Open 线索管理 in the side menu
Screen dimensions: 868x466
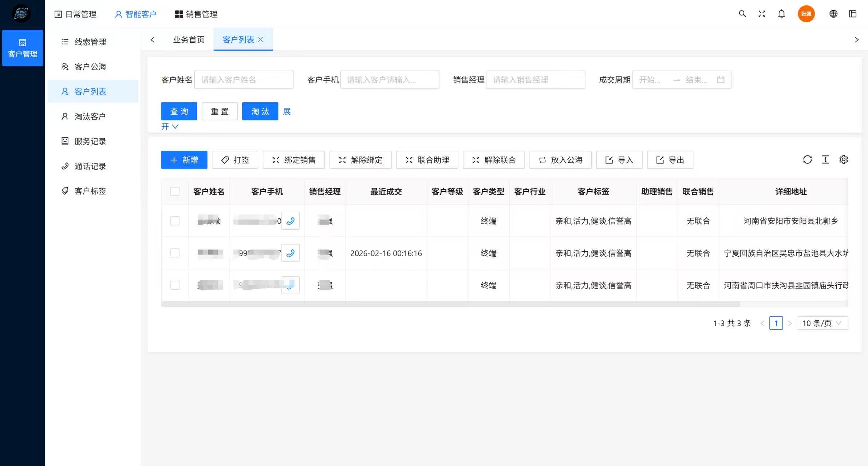(93, 42)
